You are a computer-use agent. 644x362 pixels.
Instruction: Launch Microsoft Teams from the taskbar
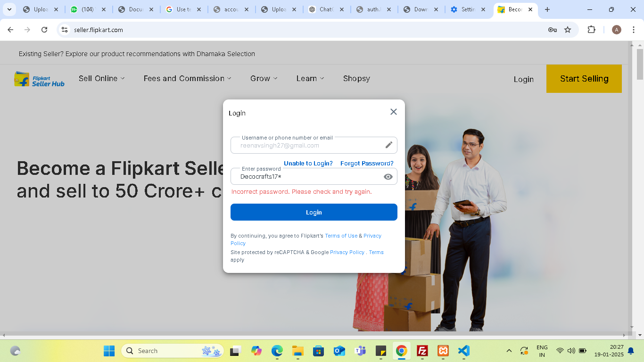pos(360,351)
